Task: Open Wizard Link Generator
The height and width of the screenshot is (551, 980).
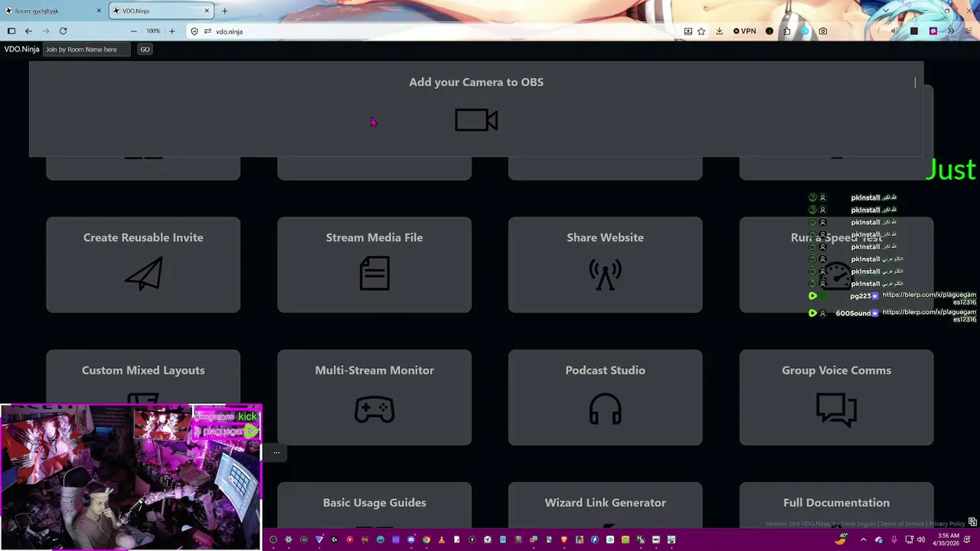Action: coord(605,505)
